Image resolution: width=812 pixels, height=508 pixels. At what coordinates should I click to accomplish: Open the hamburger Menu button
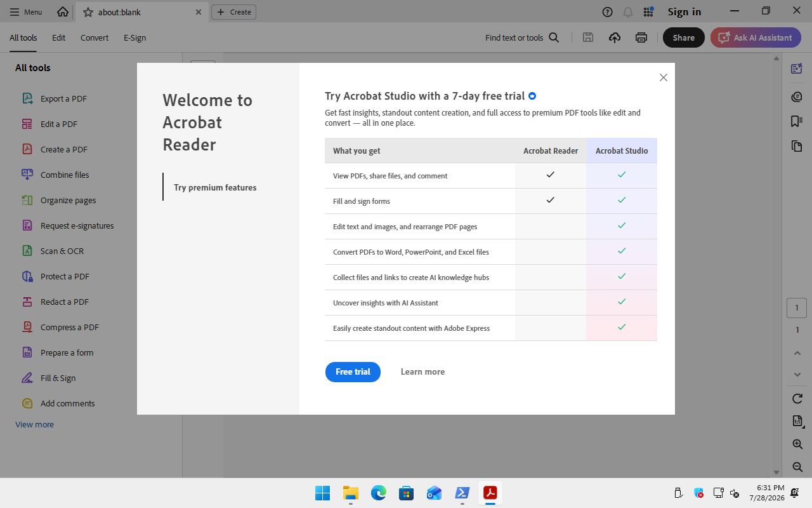(26, 11)
